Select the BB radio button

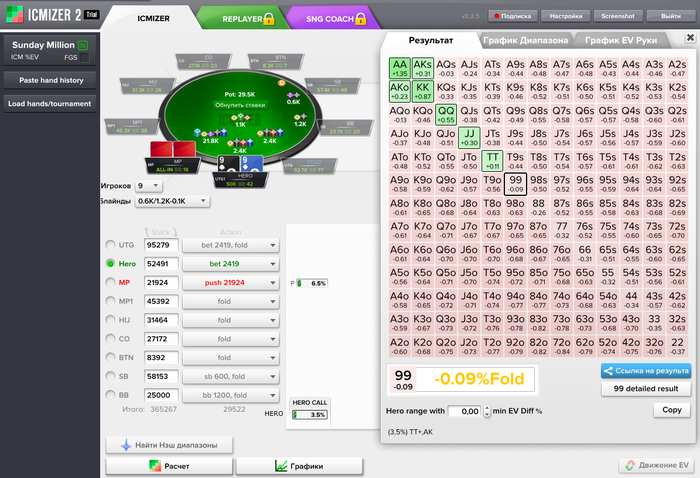pyautogui.click(x=110, y=395)
